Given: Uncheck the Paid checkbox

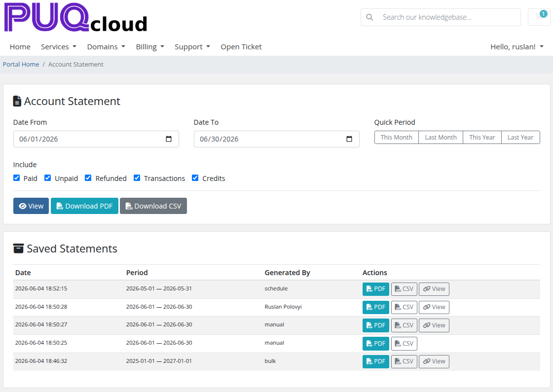Looking at the screenshot, I should click(x=17, y=178).
